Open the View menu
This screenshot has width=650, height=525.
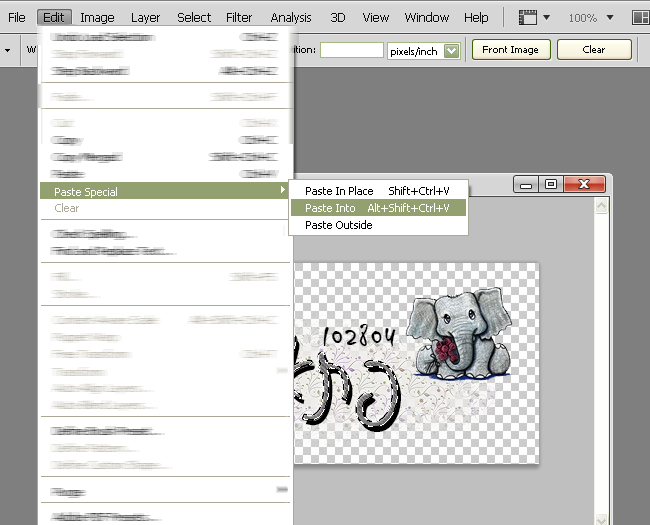[376, 17]
